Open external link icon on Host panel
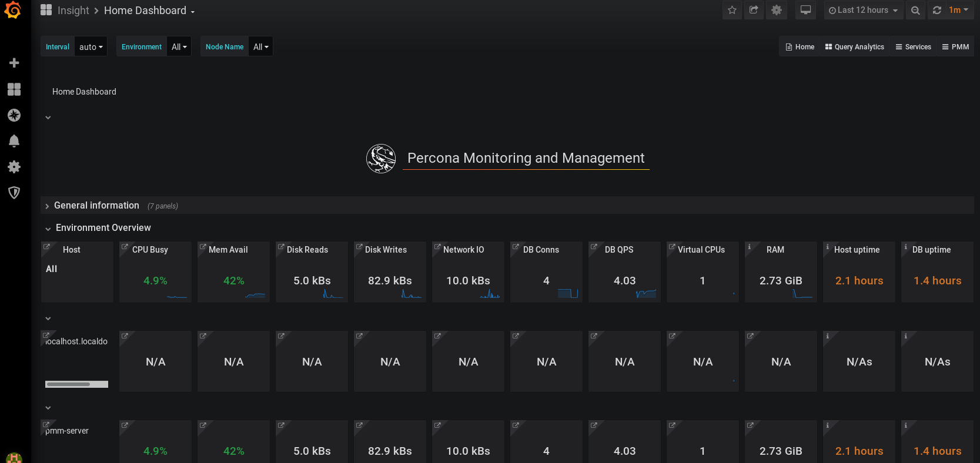This screenshot has height=463, width=980. pos(46,247)
